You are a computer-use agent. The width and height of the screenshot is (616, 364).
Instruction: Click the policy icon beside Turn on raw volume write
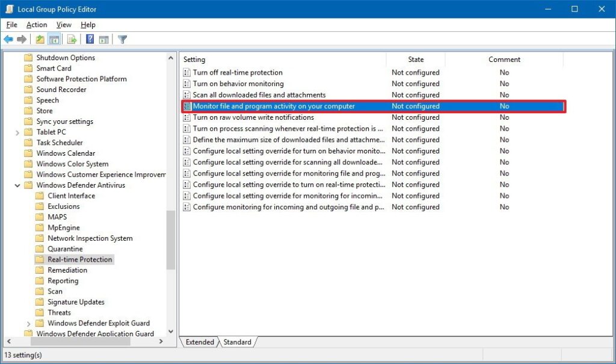coord(187,117)
